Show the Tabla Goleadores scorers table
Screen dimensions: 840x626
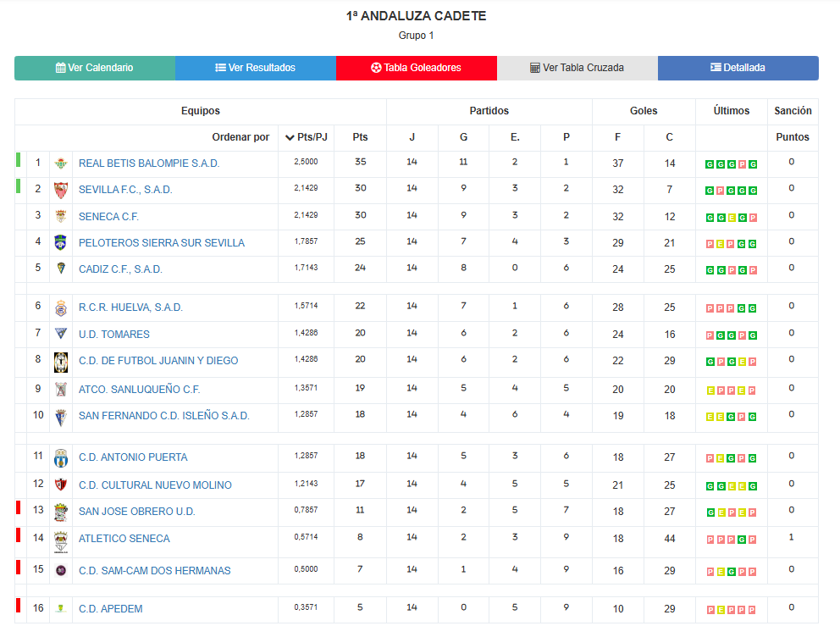(x=417, y=68)
